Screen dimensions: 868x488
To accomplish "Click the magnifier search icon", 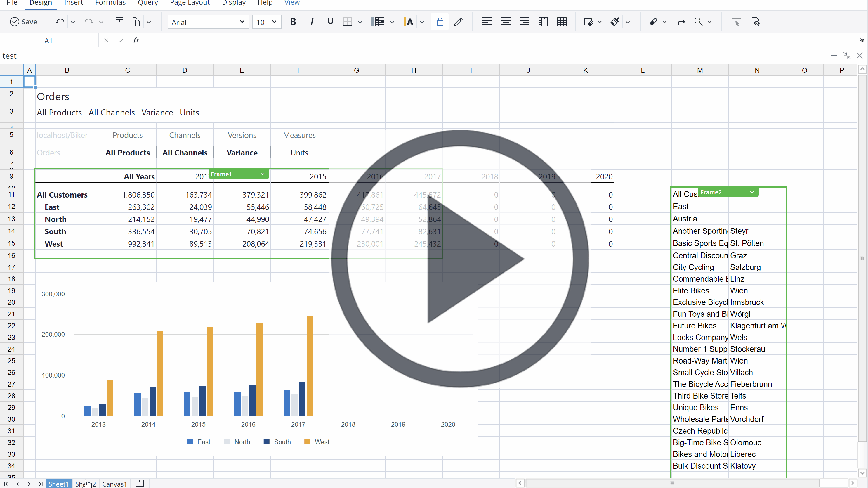I will click(x=698, y=22).
